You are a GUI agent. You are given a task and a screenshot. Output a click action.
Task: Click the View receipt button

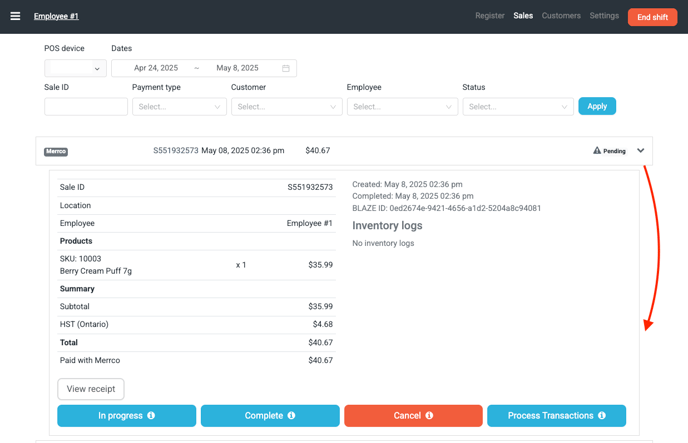click(91, 389)
